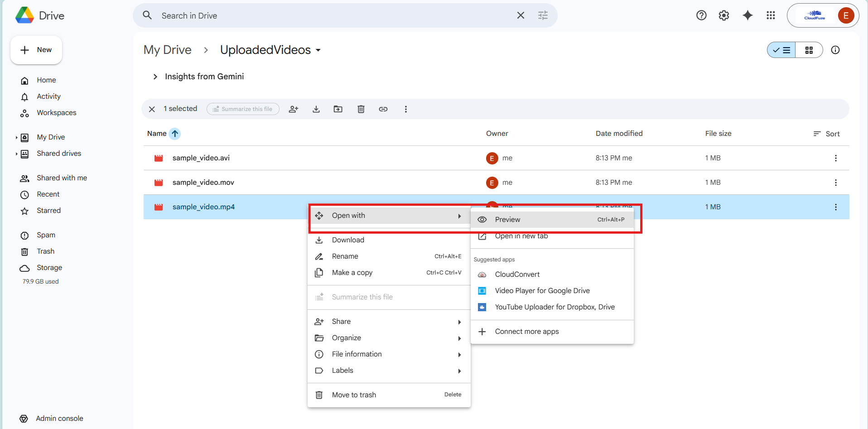
Task: Expand Insights from Gemini section
Action: click(155, 76)
